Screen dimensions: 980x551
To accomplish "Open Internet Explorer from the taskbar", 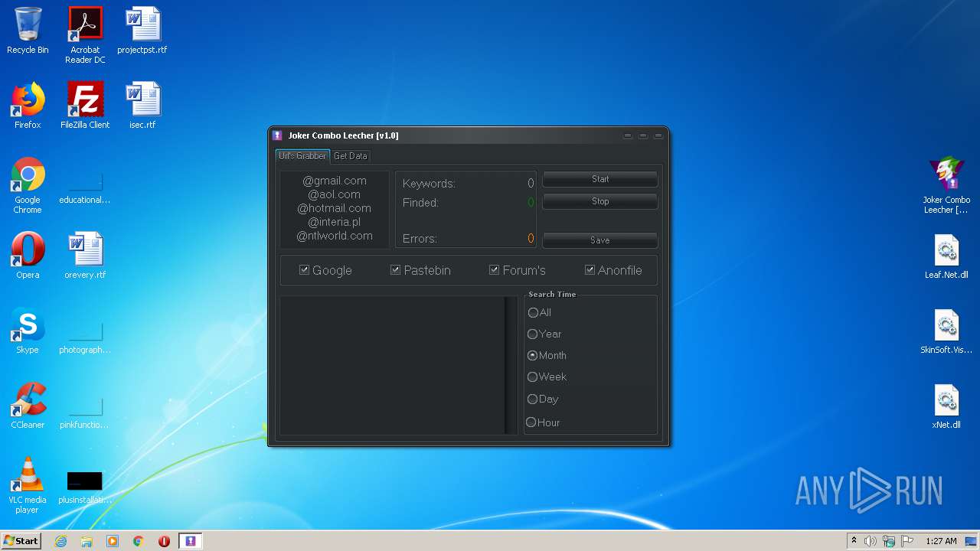I will click(61, 541).
